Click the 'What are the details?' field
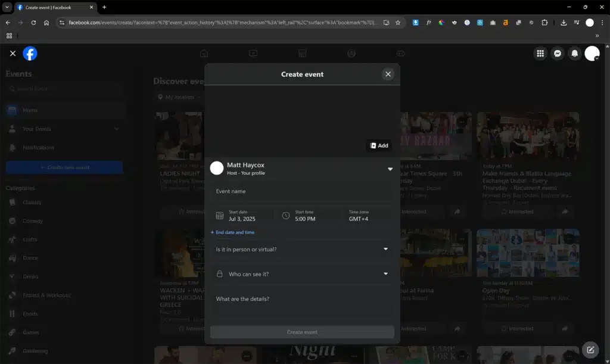 coord(302,306)
